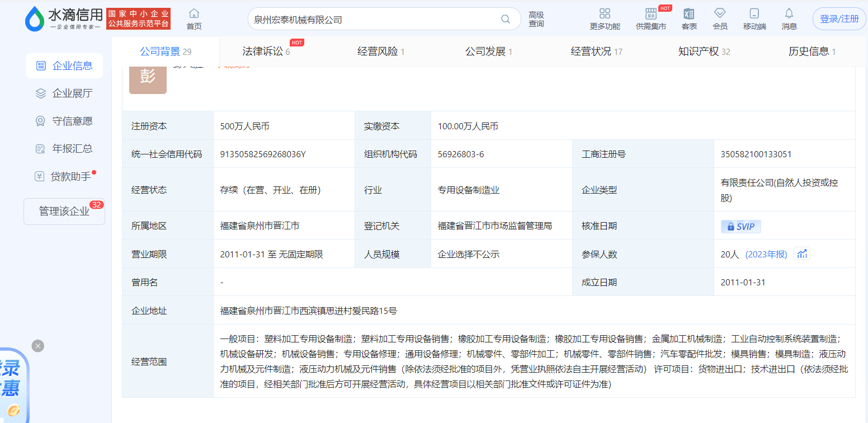868x423 pixels.
Task: Click the search magnifier icon
Action: [506, 20]
